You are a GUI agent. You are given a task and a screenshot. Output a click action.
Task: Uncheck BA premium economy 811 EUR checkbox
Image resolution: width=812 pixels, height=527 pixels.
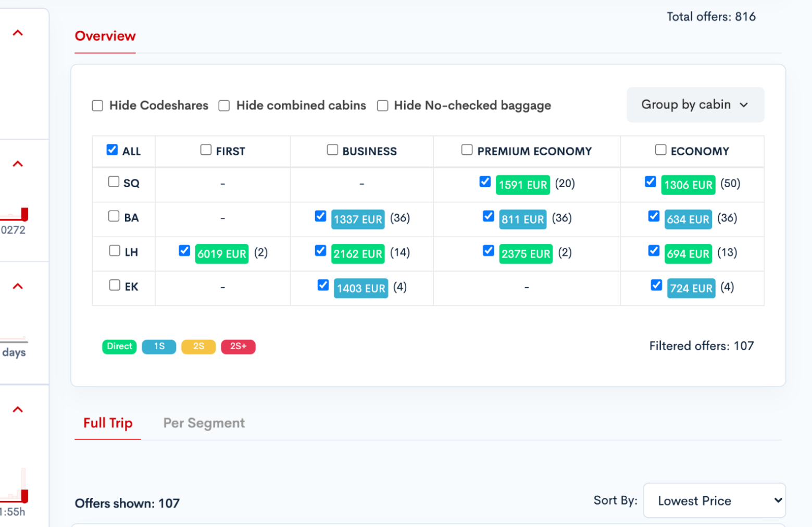[x=488, y=216]
